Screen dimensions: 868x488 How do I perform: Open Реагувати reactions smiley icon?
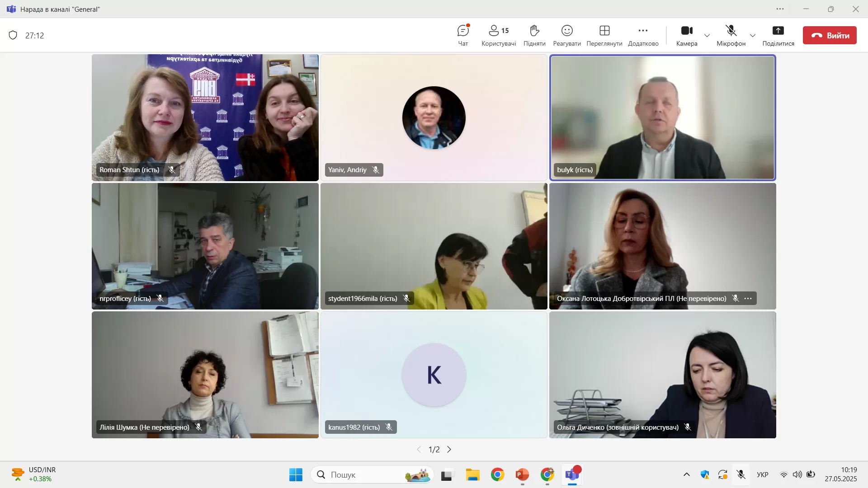pyautogui.click(x=567, y=31)
